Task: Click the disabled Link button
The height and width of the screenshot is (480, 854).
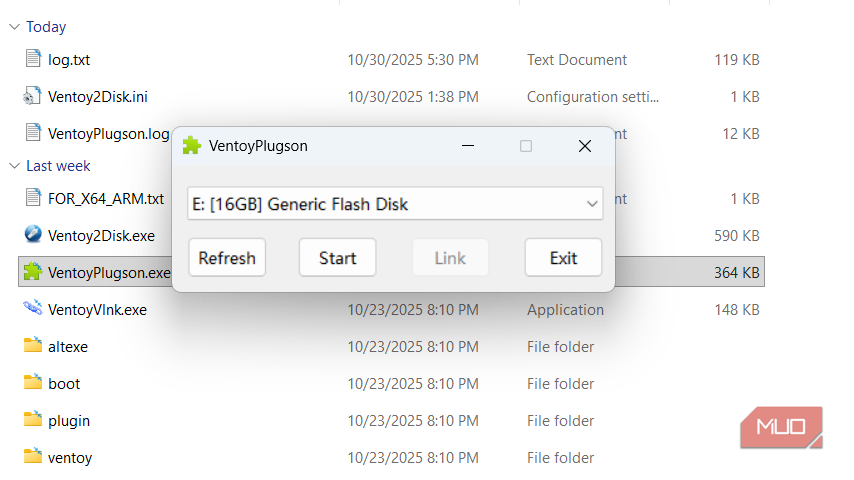Action: click(x=450, y=258)
